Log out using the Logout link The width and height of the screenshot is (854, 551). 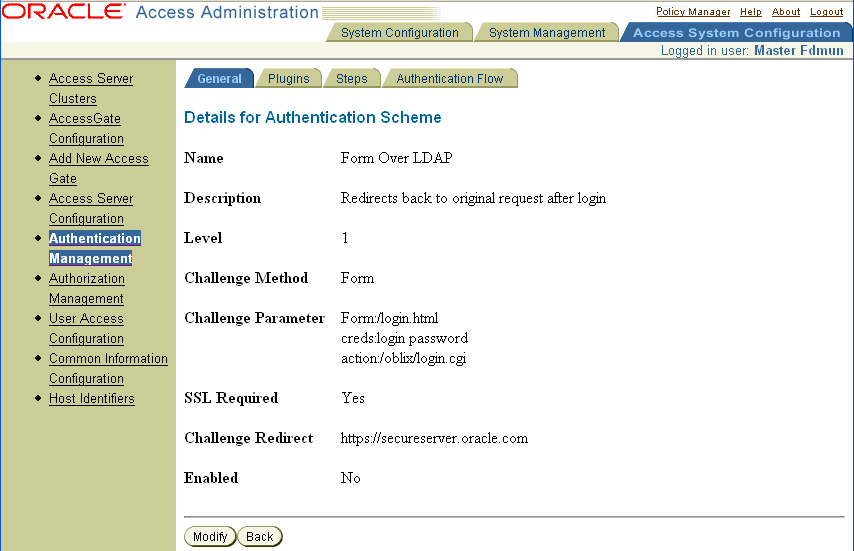[x=826, y=11]
